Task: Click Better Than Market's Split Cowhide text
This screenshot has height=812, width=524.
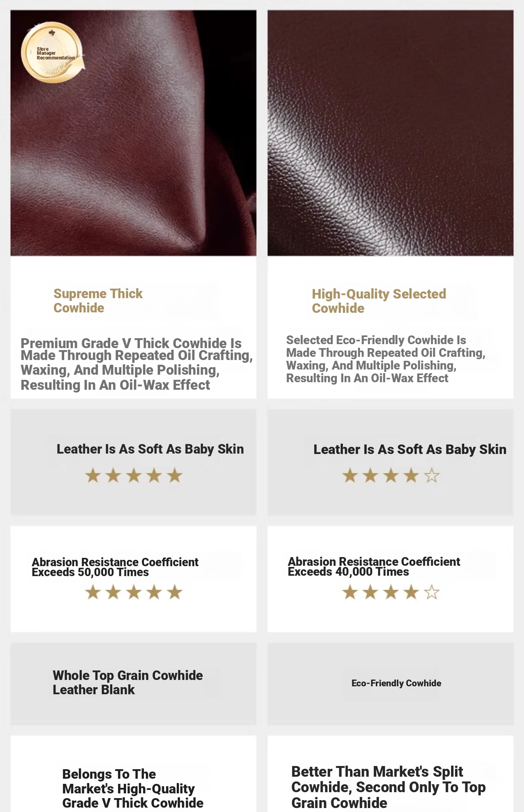Action: click(388, 787)
